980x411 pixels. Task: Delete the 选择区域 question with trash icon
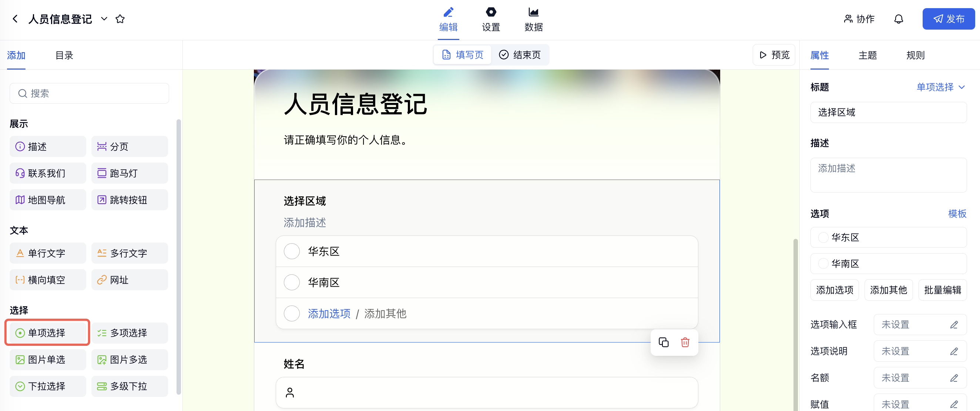(x=685, y=342)
